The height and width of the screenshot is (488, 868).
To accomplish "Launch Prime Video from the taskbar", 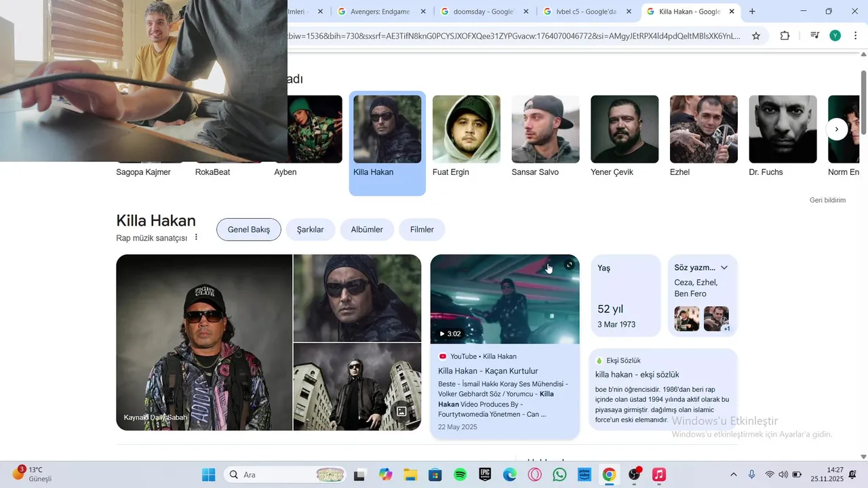I will (585, 474).
